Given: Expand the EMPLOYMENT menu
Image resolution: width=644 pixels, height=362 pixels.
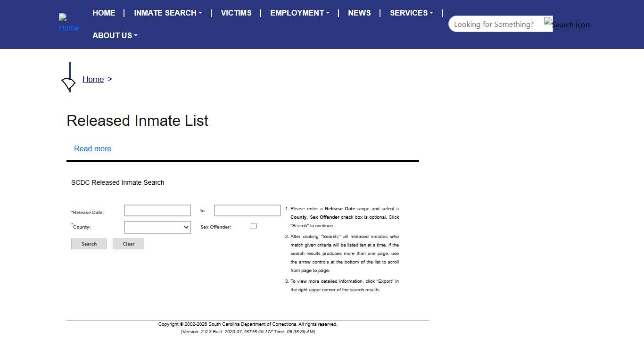Looking at the screenshot, I should click(299, 13).
